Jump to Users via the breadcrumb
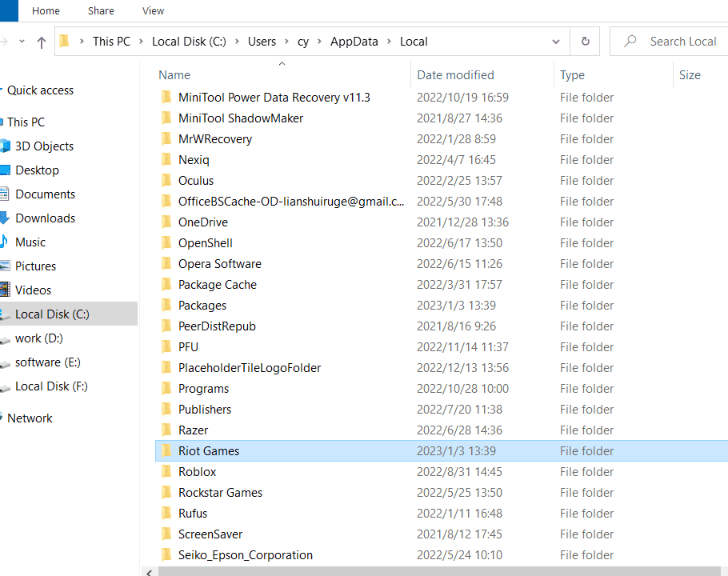The height and width of the screenshot is (576, 728). 262,41
